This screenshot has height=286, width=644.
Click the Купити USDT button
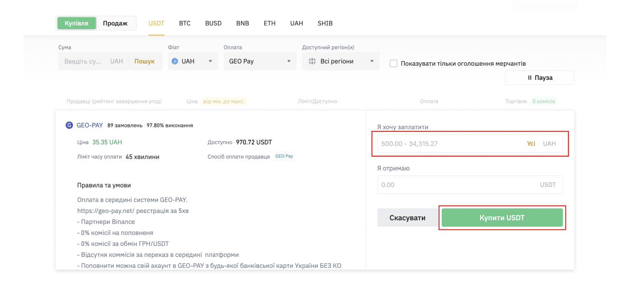(502, 218)
